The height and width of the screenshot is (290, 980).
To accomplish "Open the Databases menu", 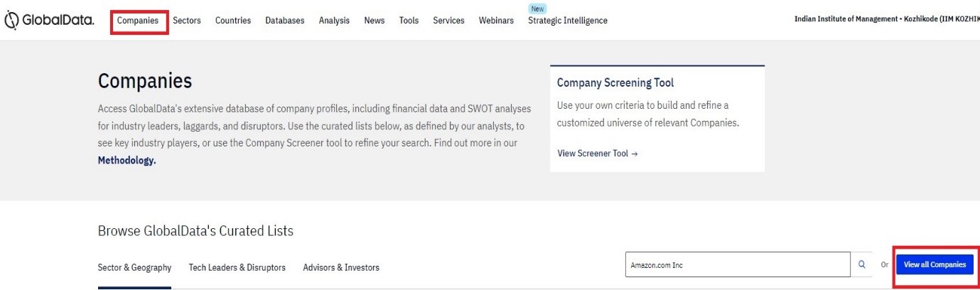I will tap(284, 21).
